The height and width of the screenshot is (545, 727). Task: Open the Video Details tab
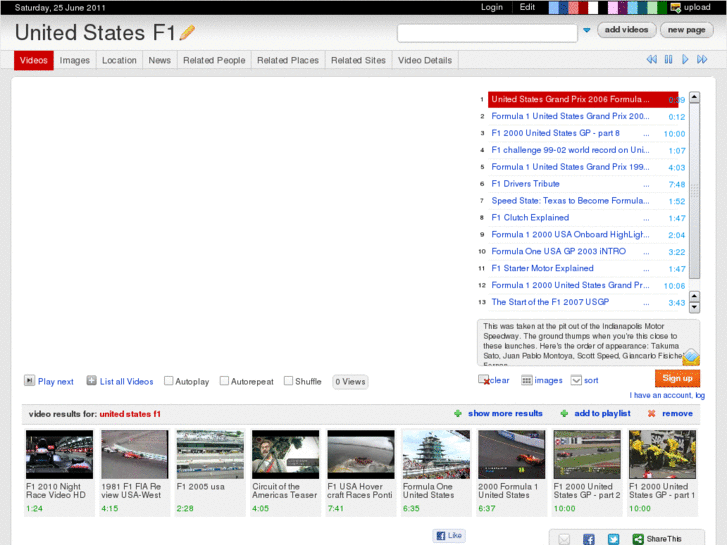coord(425,60)
